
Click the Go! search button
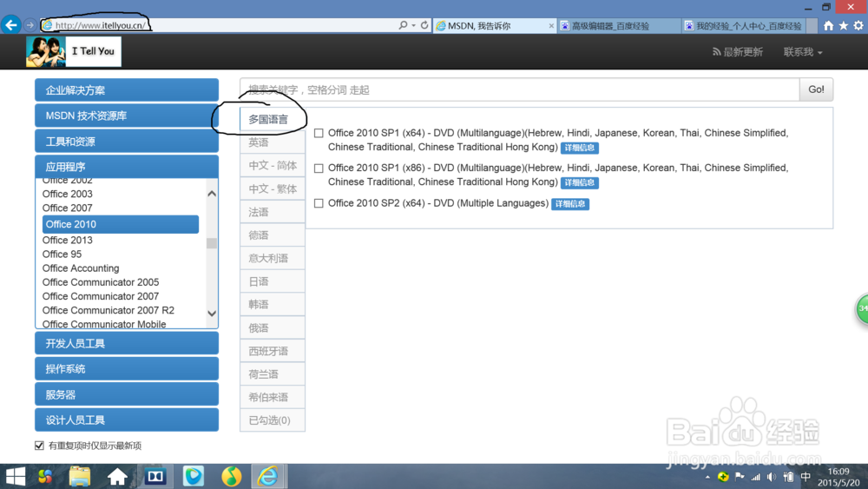pos(816,89)
